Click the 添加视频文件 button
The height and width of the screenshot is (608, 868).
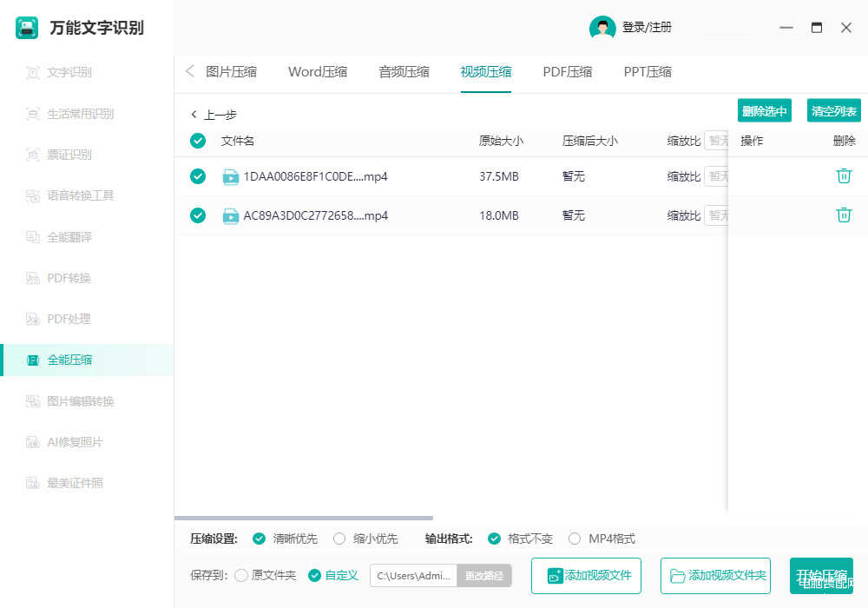(x=586, y=576)
